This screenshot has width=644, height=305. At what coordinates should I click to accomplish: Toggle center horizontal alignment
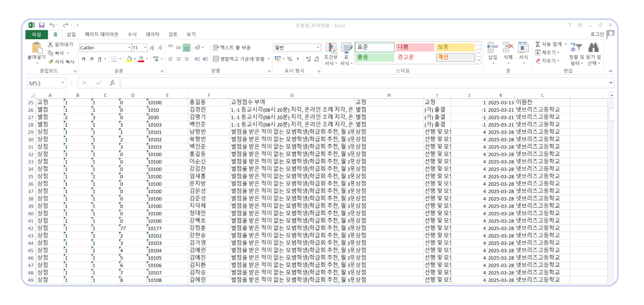pyautogui.click(x=178, y=59)
